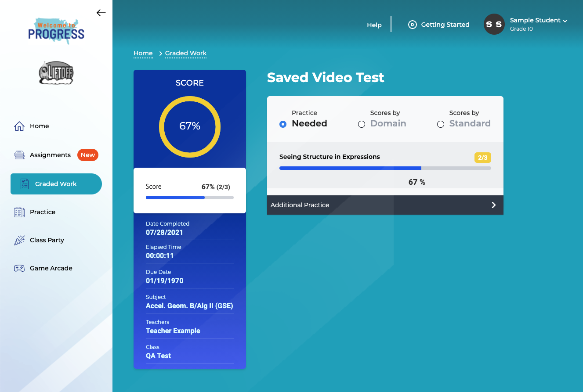Select the Practice icon
Image resolution: width=583 pixels, height=392 pixels.
(19, 212)
